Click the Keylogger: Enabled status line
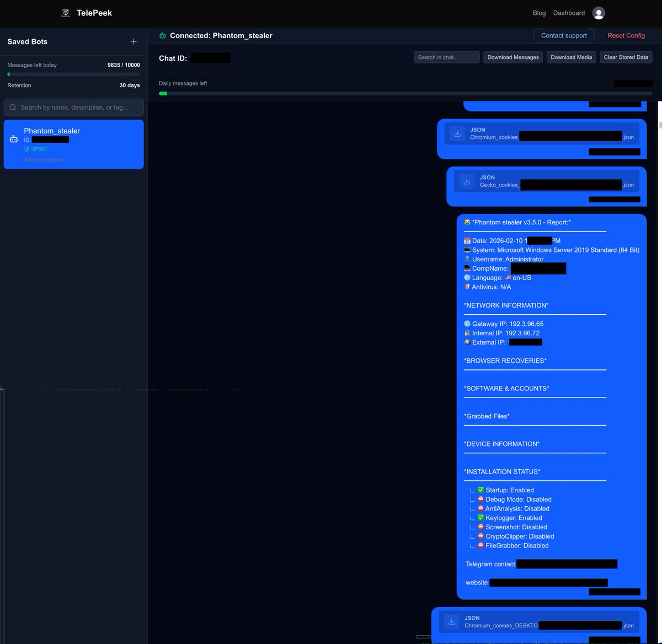The height and width of the screenshot is (644, 662). pos(506,518)
